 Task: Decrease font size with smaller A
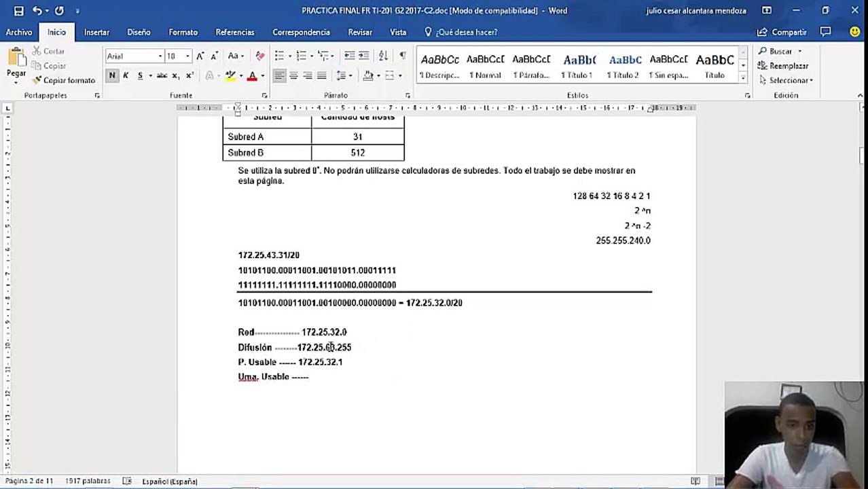point(215,56)
